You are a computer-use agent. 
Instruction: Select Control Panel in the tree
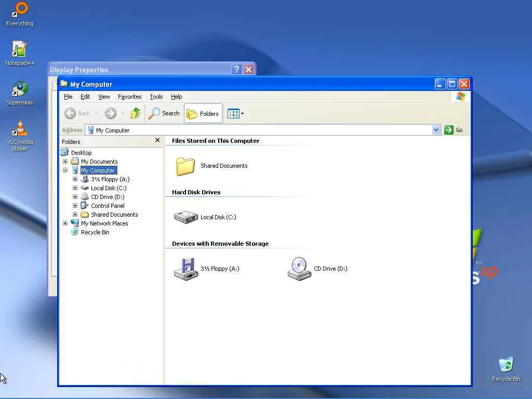click(108, 206)
